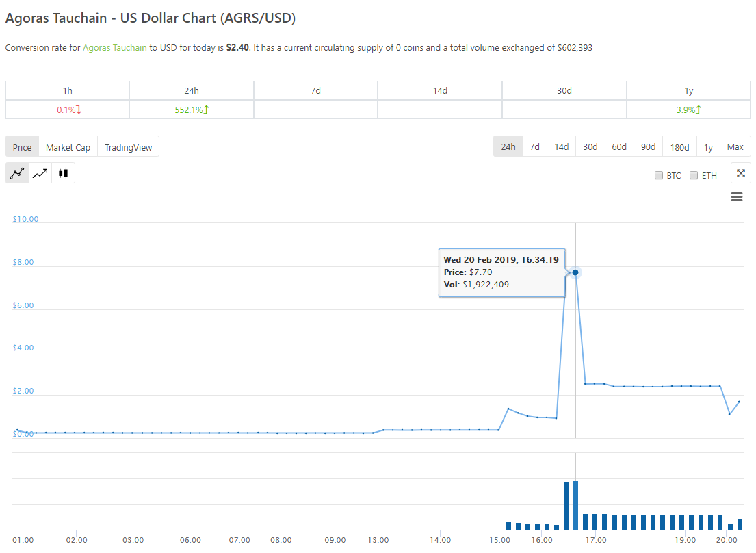Click the $2.00 y-axis label
Screen dimensions: 756x553
(x=23, y=391)
